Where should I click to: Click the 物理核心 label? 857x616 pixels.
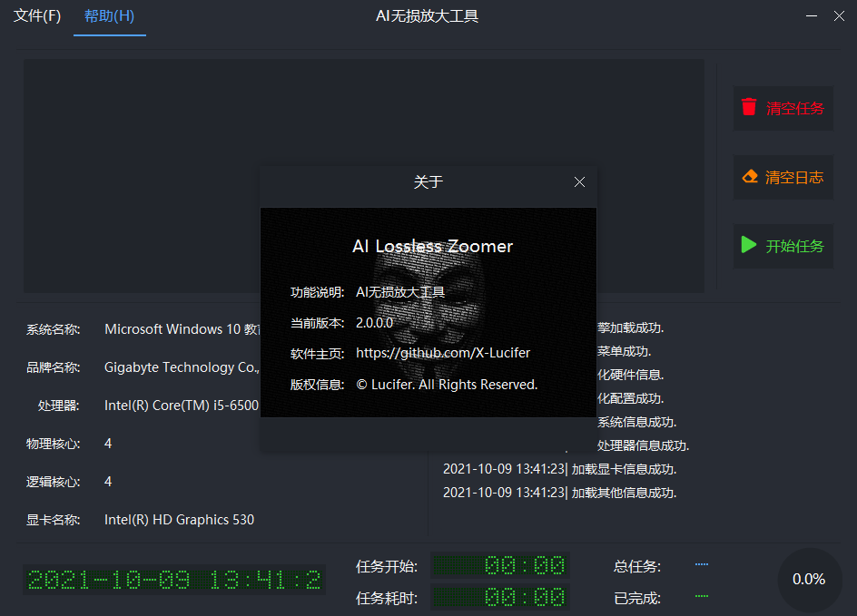tap(53, 444)
